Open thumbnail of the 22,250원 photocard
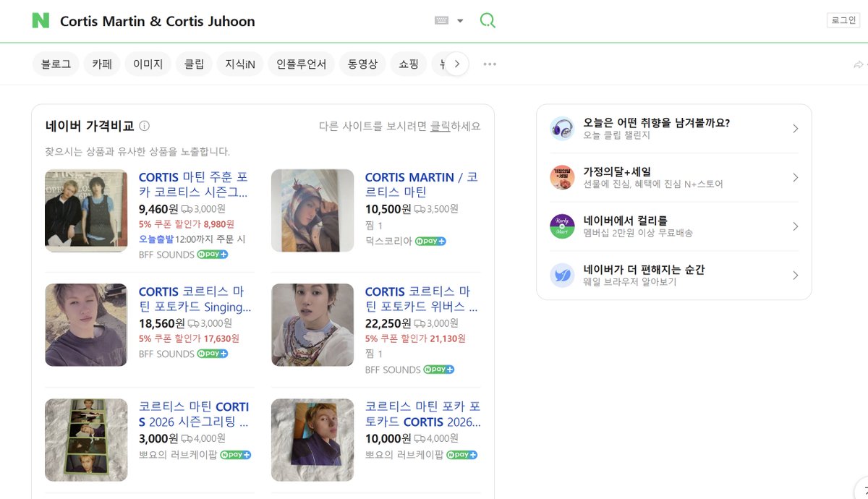The height and width of the screenshot is (499, 868). (312, 325)
